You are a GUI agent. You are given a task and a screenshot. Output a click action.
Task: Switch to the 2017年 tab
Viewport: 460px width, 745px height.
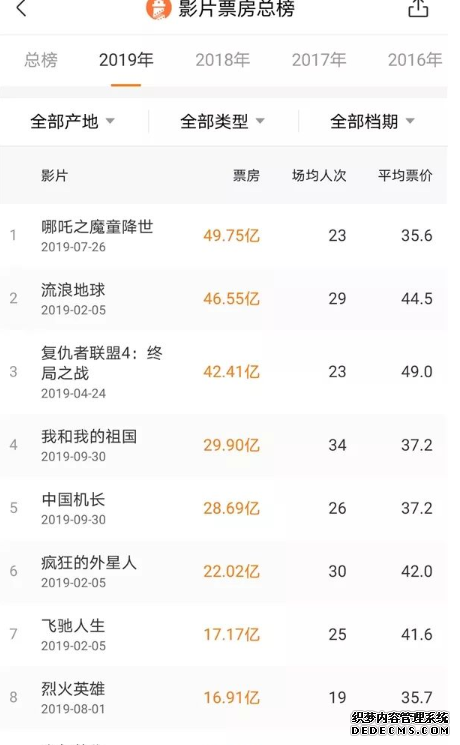coord(319,60)
